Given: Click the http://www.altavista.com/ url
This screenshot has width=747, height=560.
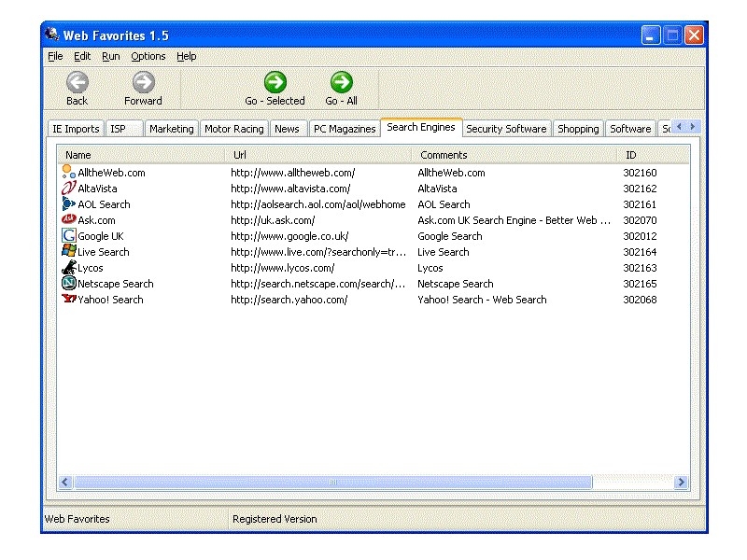Looking at the screenshot, I should point(290,189).
